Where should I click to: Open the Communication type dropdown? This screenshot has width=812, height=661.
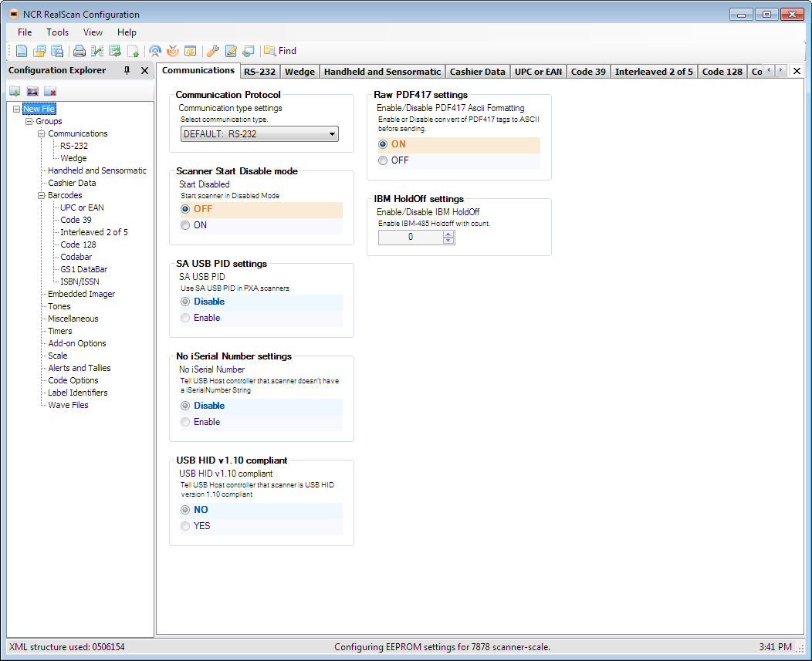[x=259, y=134]
